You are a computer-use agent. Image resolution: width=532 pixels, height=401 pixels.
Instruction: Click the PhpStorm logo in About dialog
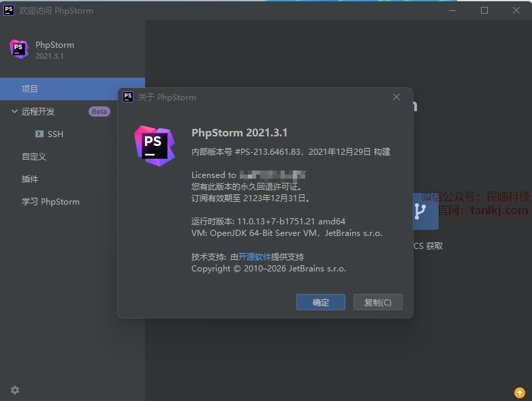(x=155, y=146)
